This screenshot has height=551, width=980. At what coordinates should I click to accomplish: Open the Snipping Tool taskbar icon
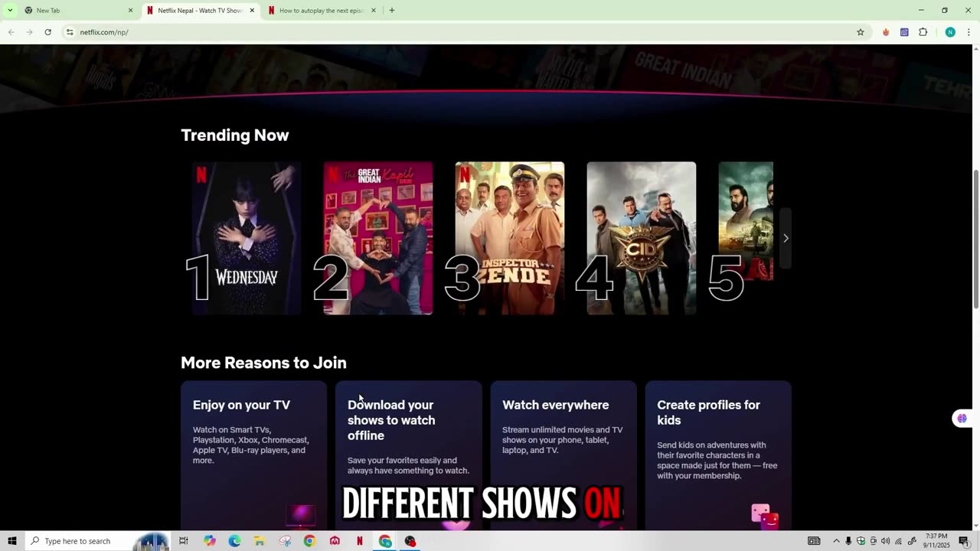point(285,541)
